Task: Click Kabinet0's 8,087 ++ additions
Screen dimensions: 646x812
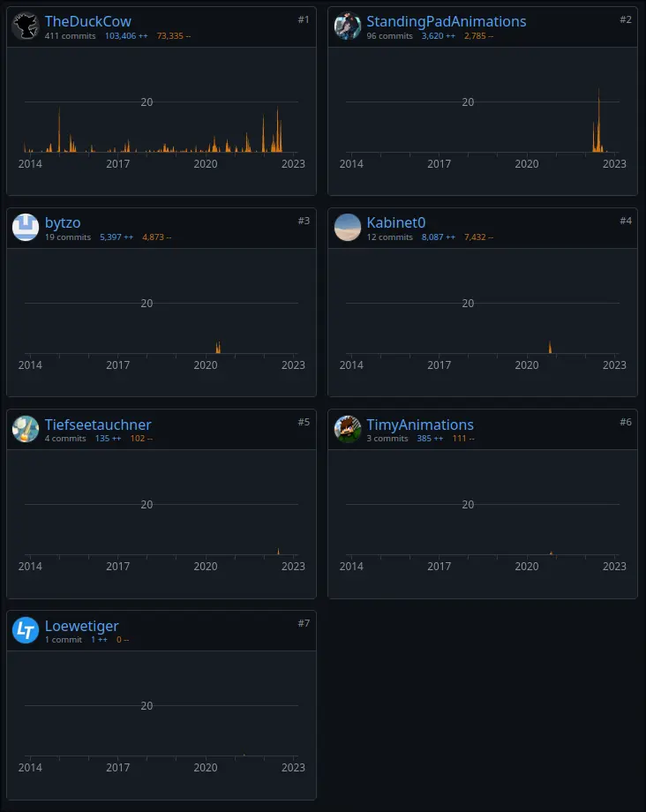Action: click(x=439, y=237)
